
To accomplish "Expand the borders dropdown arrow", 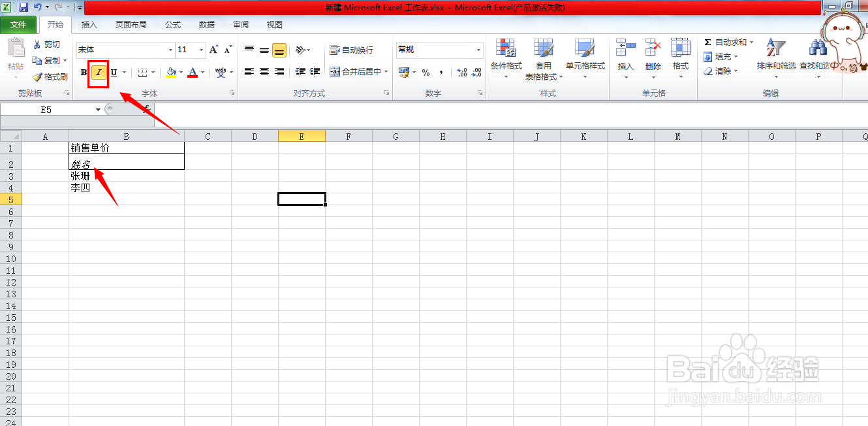I will [x=153, y=73].
